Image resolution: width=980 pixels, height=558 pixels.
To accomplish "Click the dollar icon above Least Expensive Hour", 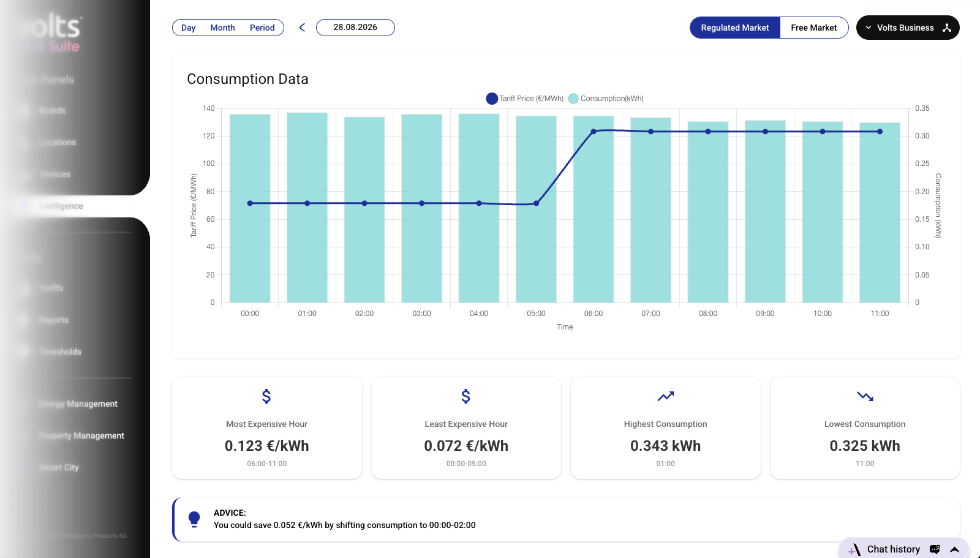I will 466,396.
